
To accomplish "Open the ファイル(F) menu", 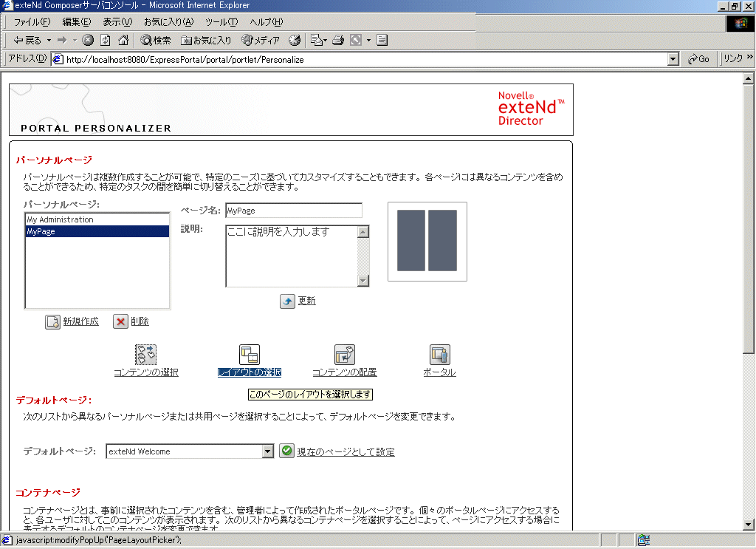I will (x=32, y=22).
